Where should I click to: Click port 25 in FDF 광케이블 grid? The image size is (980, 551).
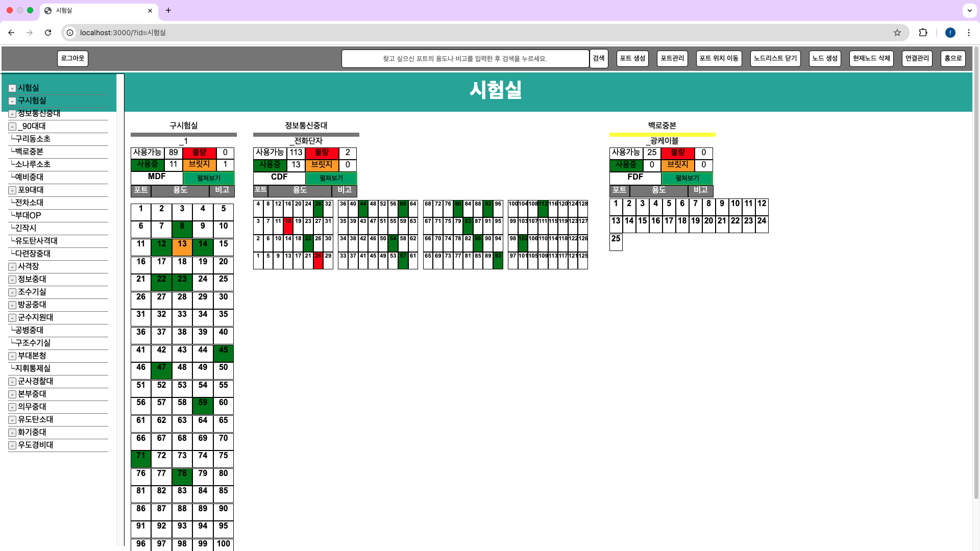point(616,242)
